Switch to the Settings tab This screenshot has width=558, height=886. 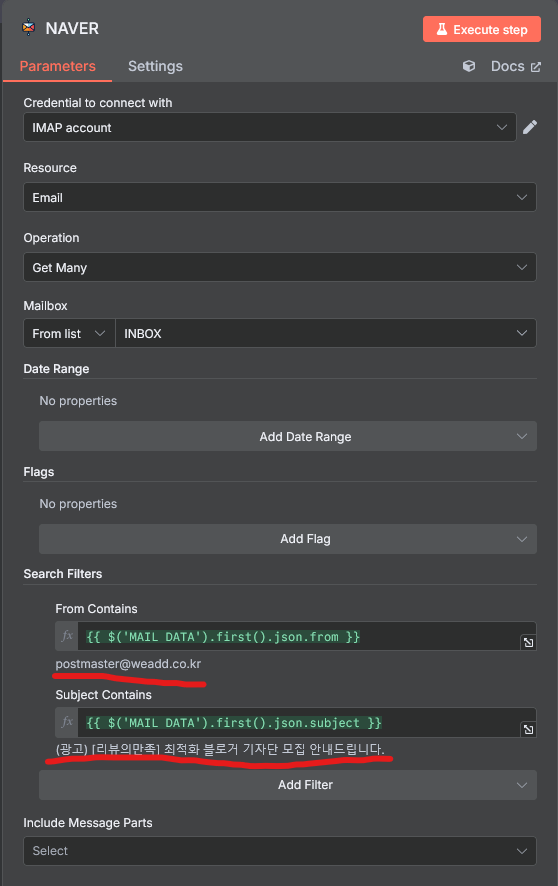tap(155, 66)
